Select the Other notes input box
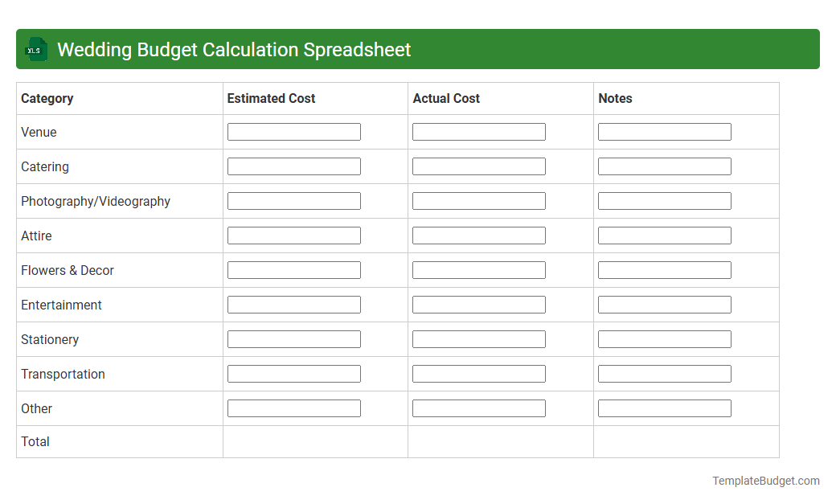 tap(664, 408)
